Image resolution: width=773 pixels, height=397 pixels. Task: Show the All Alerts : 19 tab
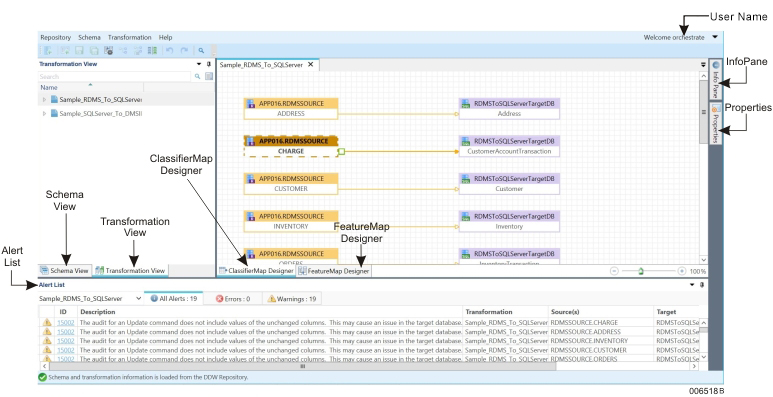[x=174, y=299]
